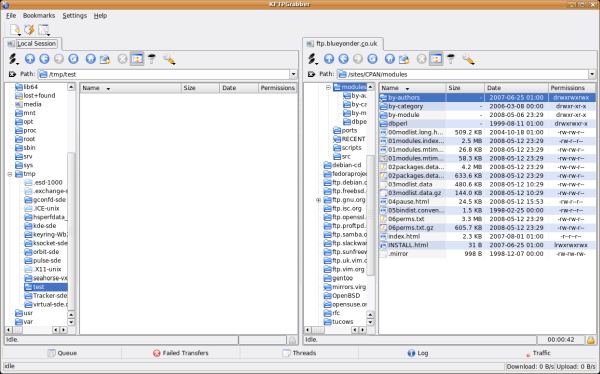Click Size column header in remote list

[465, 88]
